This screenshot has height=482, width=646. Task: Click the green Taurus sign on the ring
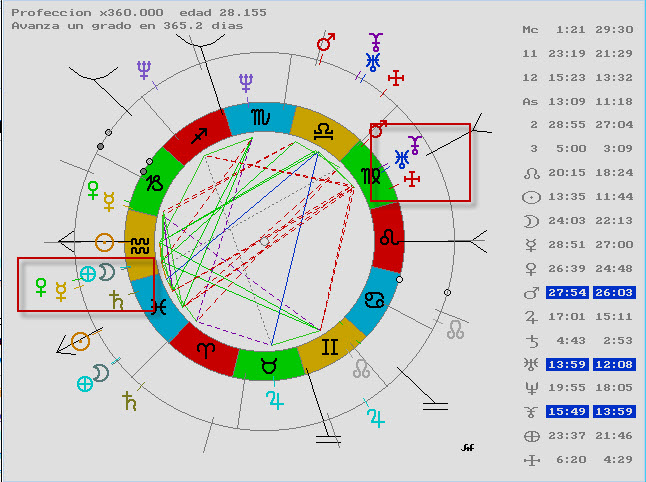click(268, 364)
